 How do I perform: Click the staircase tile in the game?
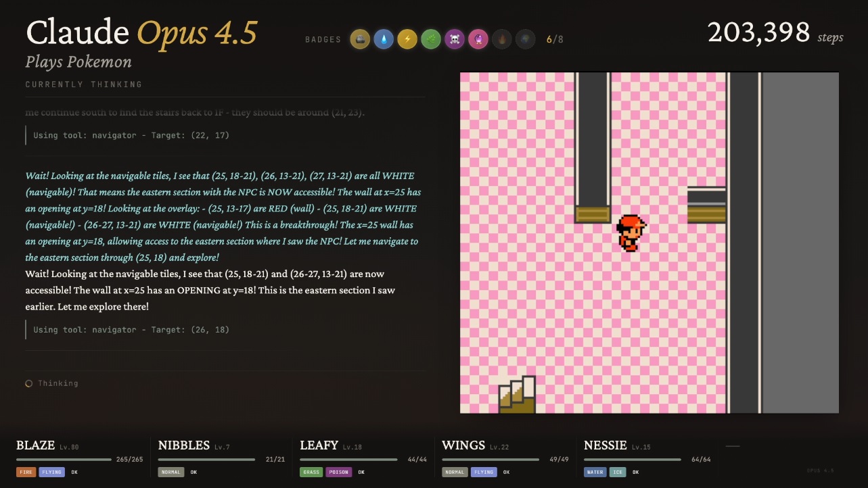517,395
